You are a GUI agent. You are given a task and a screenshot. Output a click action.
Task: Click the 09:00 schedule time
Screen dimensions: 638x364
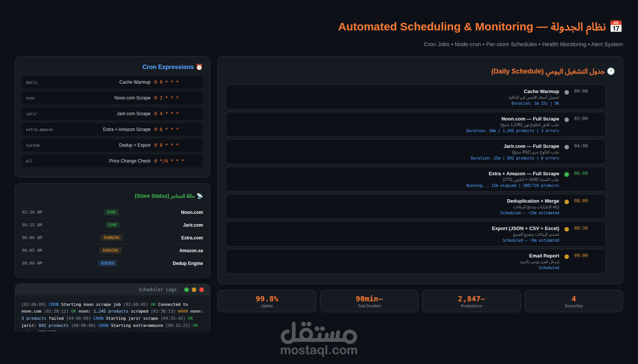pyautogui.click(x=581, y=256)
